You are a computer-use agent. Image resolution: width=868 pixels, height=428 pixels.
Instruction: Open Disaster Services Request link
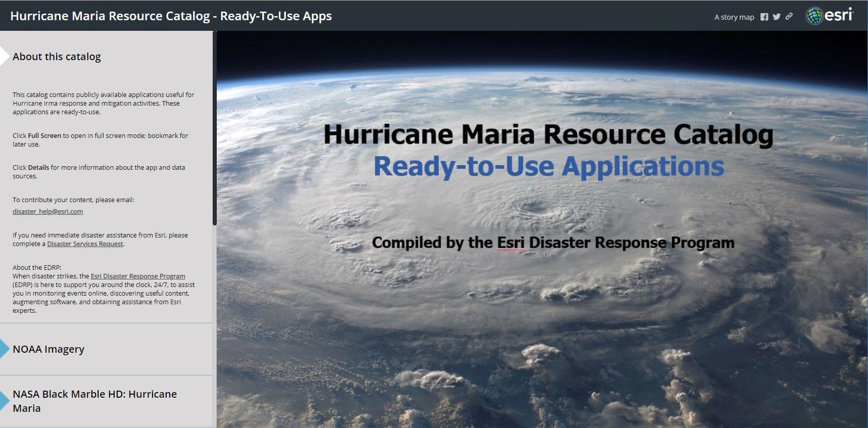pyautogui.click(x=85, y=244)
